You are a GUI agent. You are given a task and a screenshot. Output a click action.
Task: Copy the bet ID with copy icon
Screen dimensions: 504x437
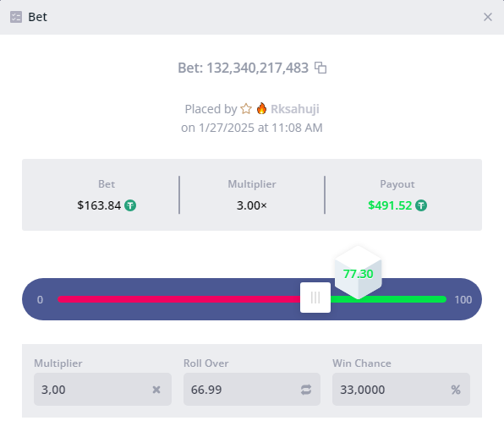point(320,68)
